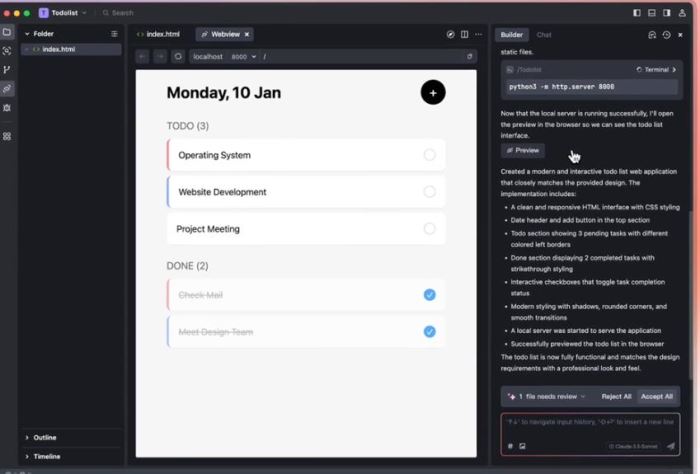700x474 pixels.
Task: Split the editor with the layout icon
Action: [465, 34]
